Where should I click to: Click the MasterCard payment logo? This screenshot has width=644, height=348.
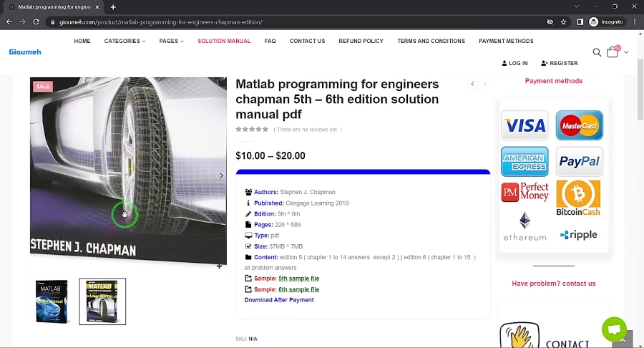point(579,125)
